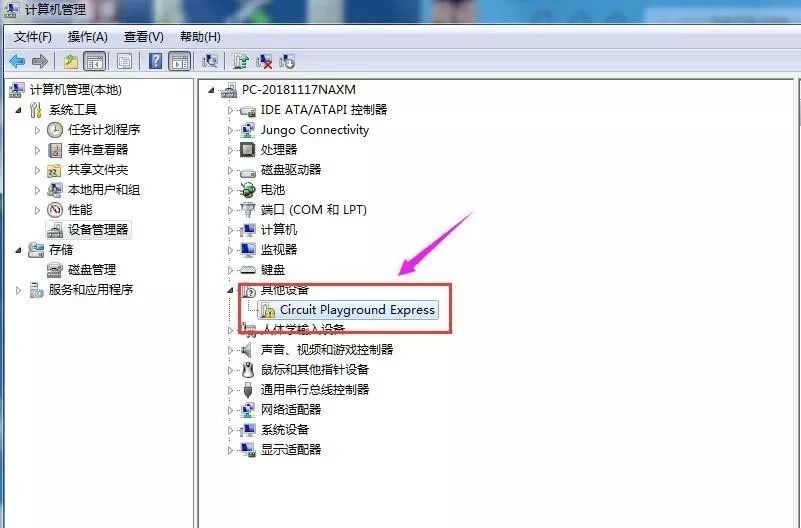Expand the 显示适配器 node
Image resolution: width=801 pixels, height=528 pixels.
[230, 450]
